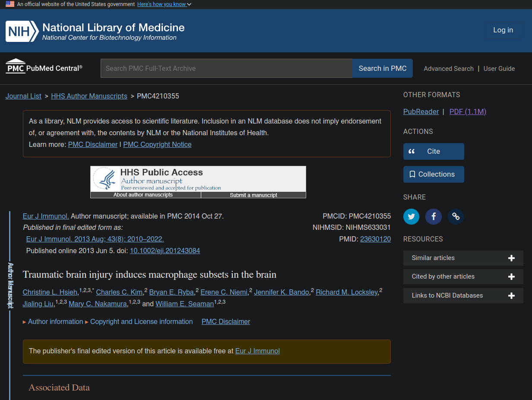Open author Christine L. Hsieh
The width and height of the screenshot is (532, 400).
[50, 292]
